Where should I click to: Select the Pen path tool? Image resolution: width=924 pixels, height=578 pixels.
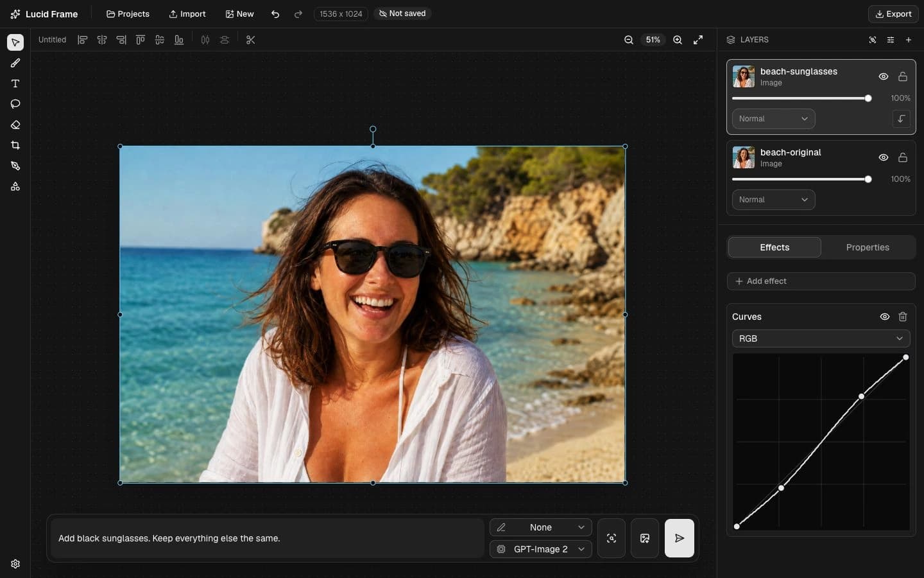click(15, 166)
